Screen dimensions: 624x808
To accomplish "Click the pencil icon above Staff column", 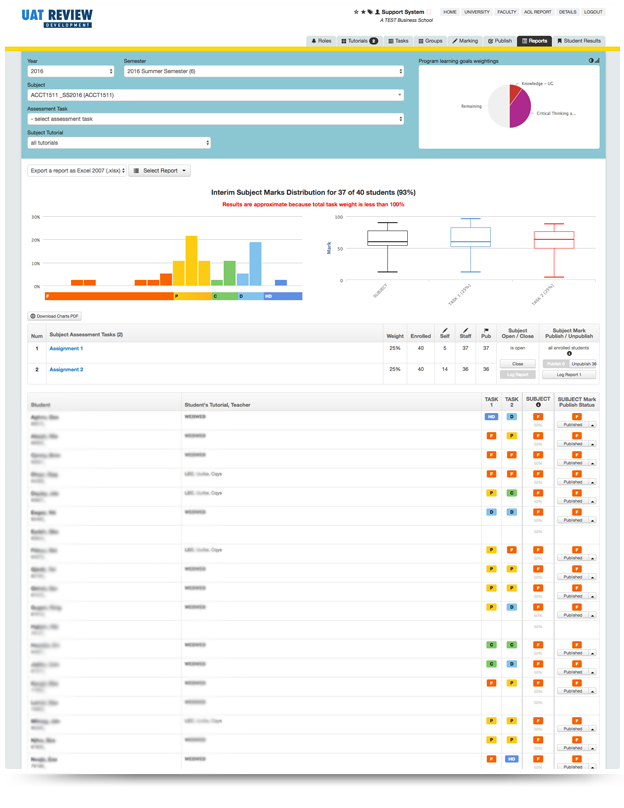I will tap(465, 329).
